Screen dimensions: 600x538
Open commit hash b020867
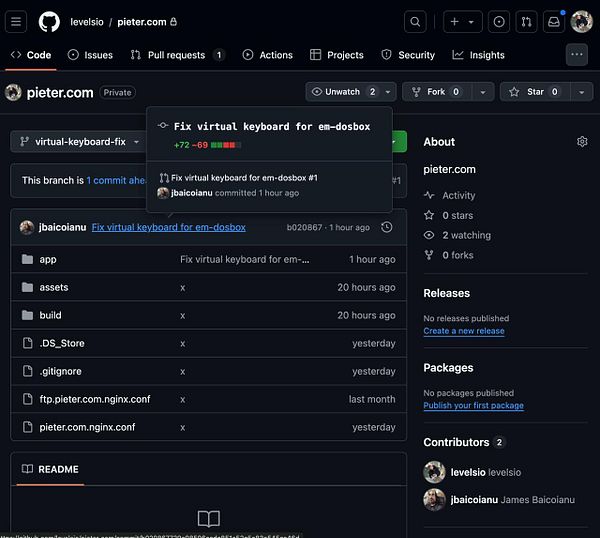pyautogui.click(x=304, y=227)
